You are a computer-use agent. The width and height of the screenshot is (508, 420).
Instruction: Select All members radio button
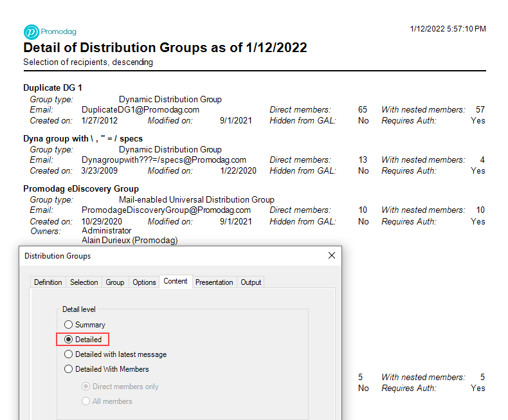coord(107,401)
